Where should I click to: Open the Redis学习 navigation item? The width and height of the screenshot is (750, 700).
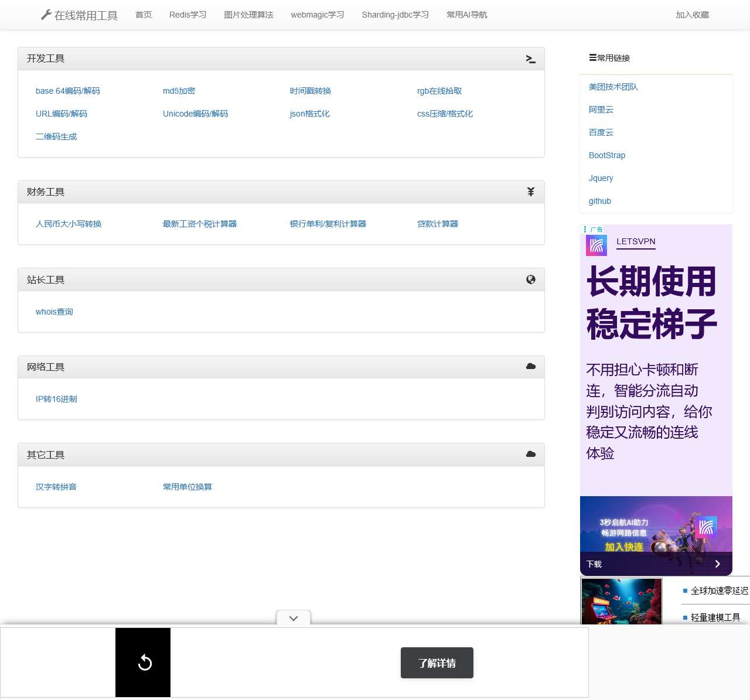point(187,15)
